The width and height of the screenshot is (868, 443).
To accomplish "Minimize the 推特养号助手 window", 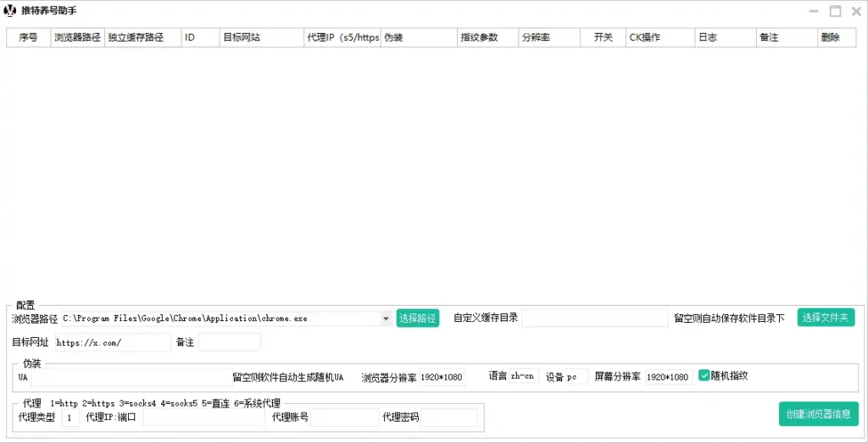I will (x=814, y=11).
